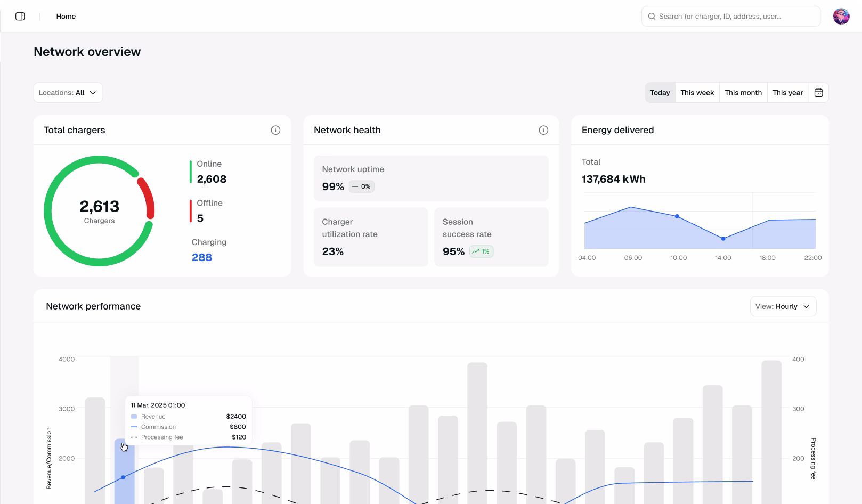Select the Today time range
Image resolution: width=862 pixels, height=504 pixels.
pos(660,93)
